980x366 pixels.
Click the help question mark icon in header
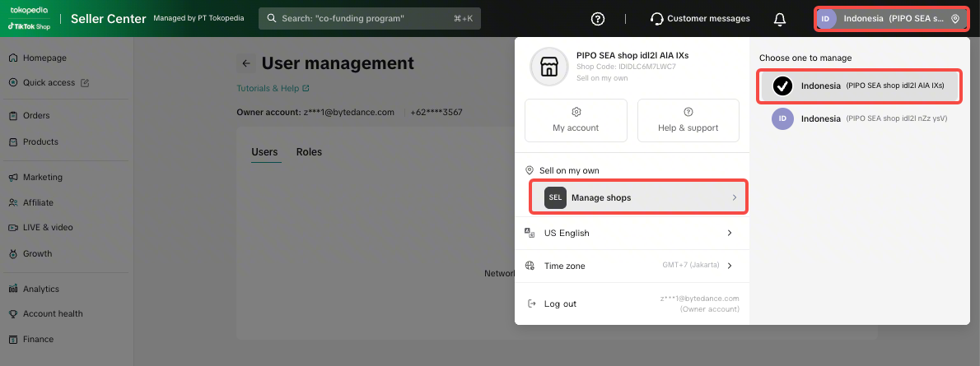598,19
